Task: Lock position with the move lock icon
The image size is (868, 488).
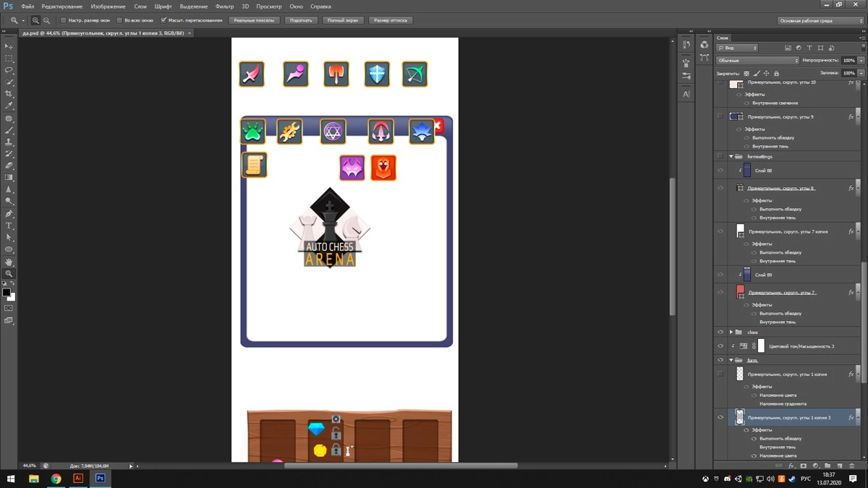Action: point(767,73)
